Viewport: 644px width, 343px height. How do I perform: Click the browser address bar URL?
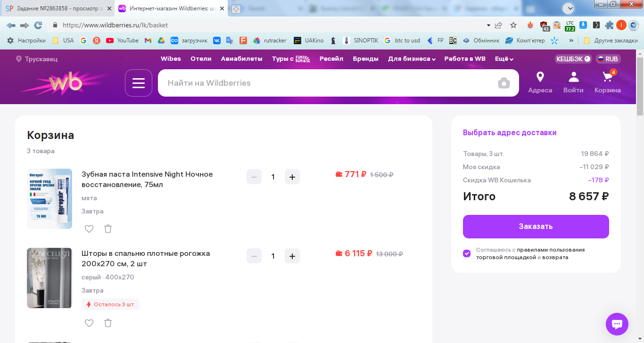pyautogui.click(x=115, y=25)
